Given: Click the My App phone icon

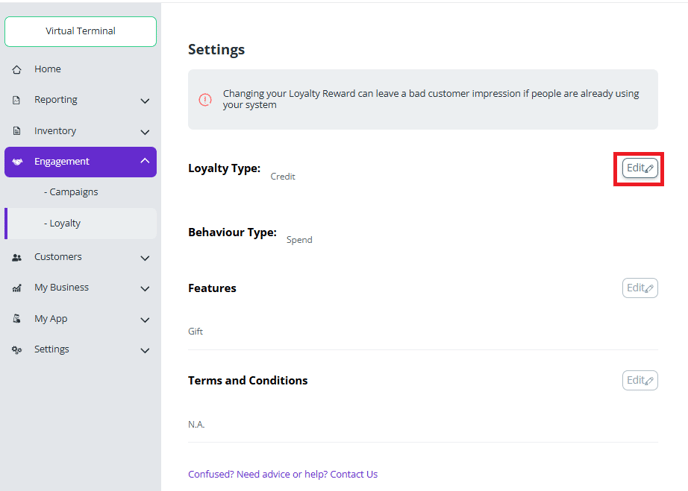Looking at the screenshot, I should [16, 319].
